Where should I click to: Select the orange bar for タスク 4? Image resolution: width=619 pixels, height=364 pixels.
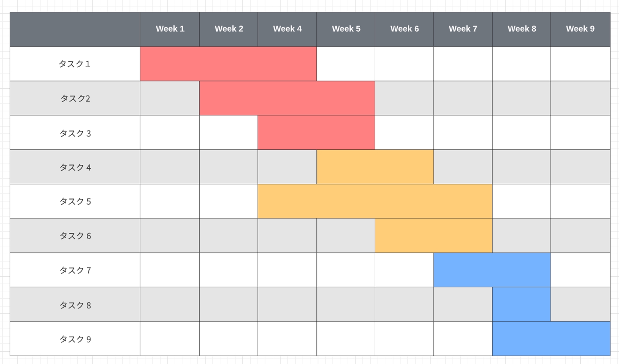point(375,167)
